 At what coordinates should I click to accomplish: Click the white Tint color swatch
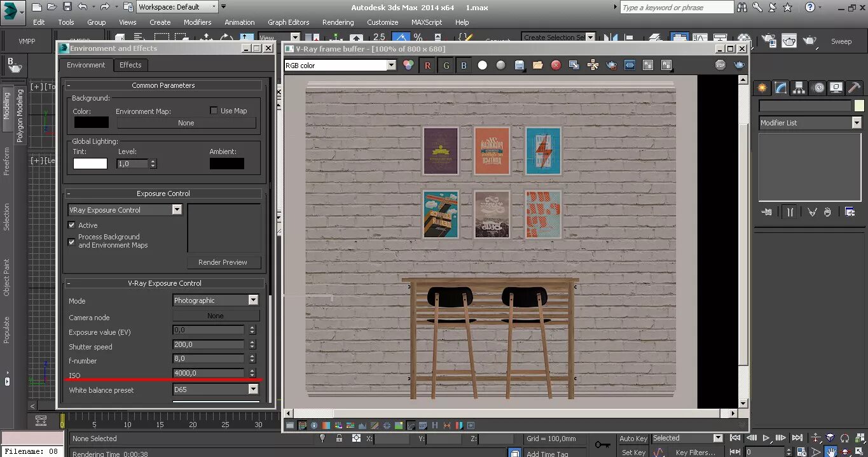[x=90, y=164]
